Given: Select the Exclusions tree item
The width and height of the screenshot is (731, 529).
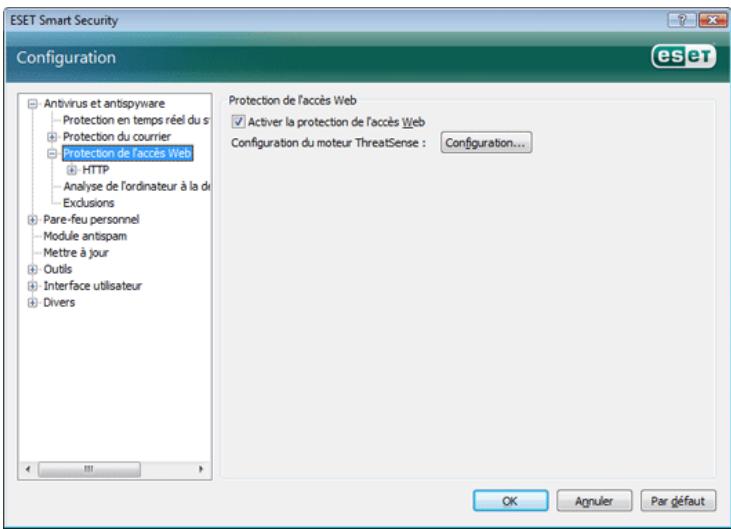Looking at the screenshot, I should (89, 203).
